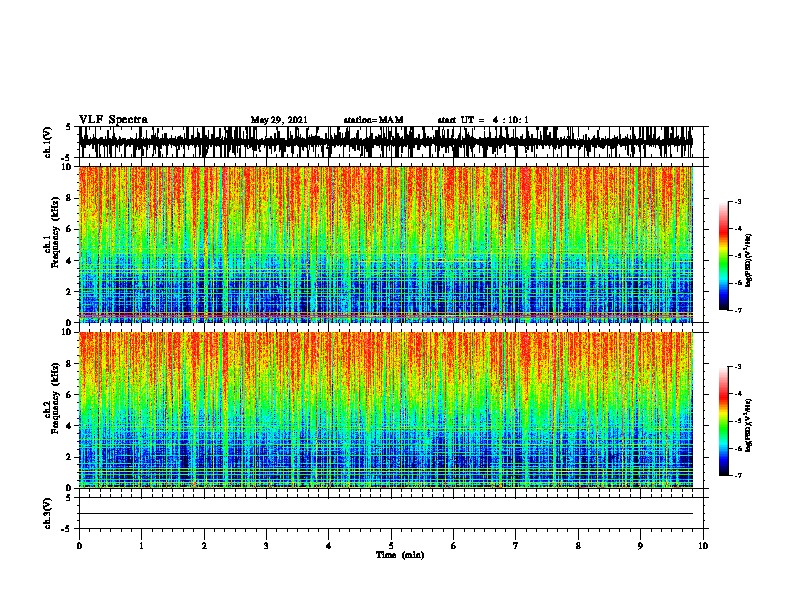This screenshot has height=612, width=792.
Task: Click time axis tick label "7"
Action: [516, 546]
